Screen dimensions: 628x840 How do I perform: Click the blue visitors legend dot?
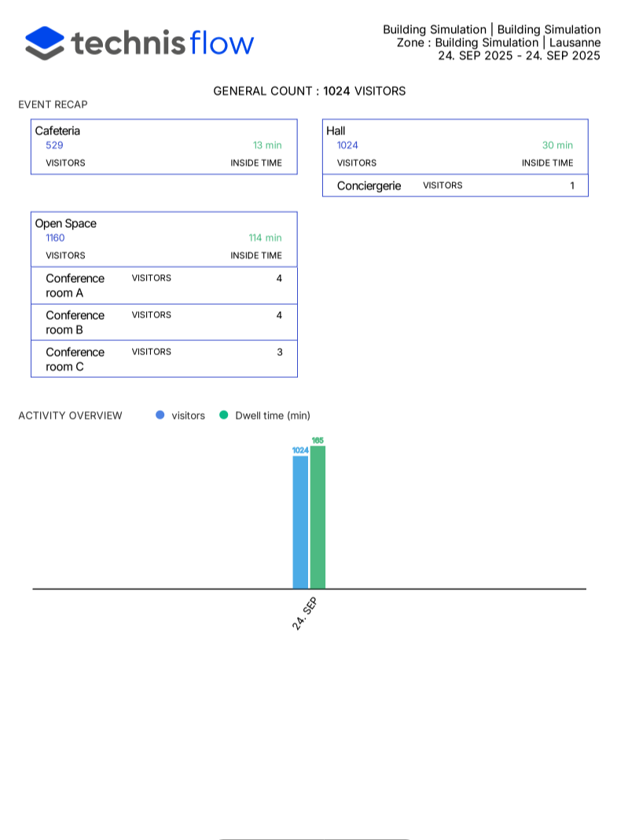coord(160,415)
